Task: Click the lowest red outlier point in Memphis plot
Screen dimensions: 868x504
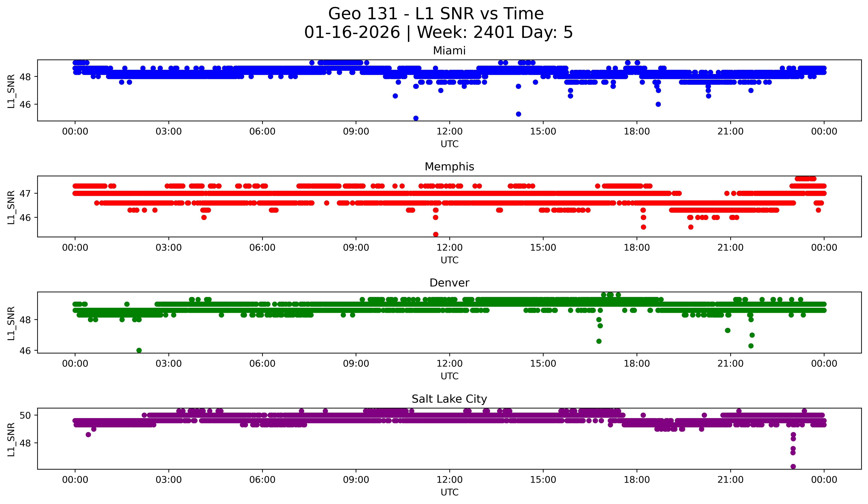Action: click(x=435, y=234)
